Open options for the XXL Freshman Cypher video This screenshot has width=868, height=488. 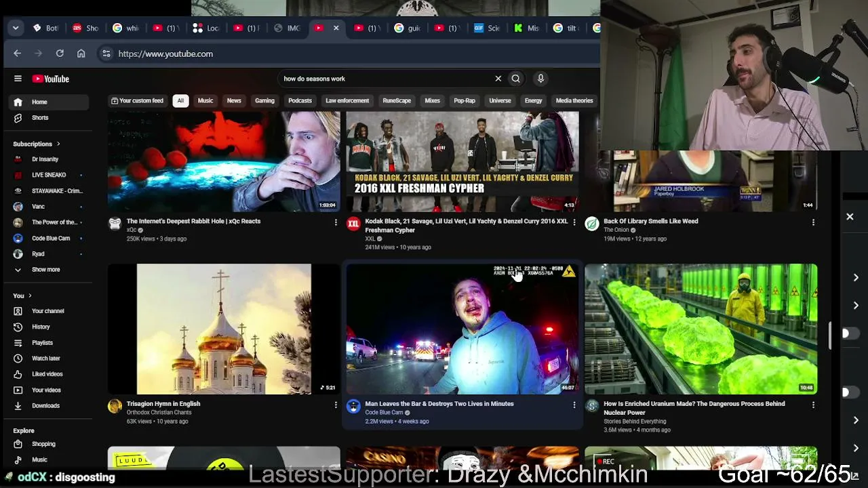pos(574,222)
